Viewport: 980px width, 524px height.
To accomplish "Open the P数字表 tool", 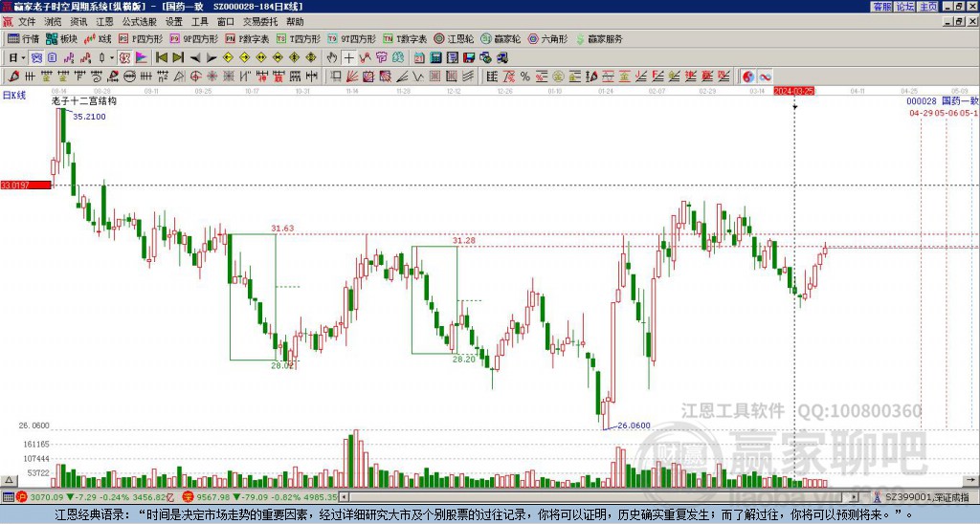I will click(247, 38).
